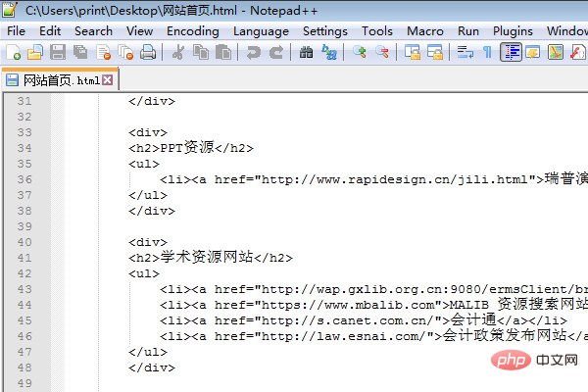
Task: Toggle Show All Characters pilcrow icon
Action: tap(487, 52)
